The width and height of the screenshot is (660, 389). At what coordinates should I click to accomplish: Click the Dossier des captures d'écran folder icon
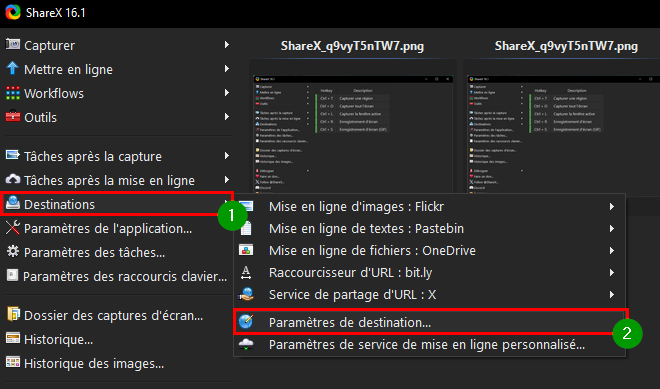[x=13, y=314]
